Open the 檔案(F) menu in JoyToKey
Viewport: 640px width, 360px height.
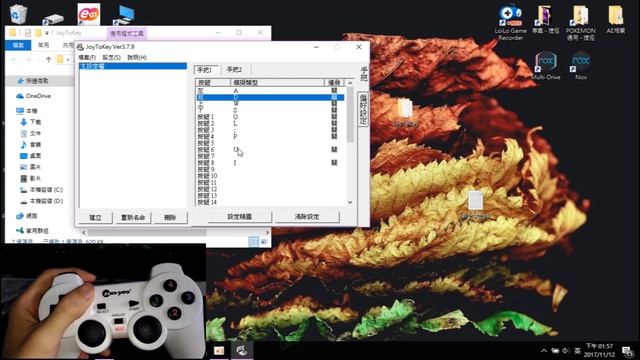click(x=87, y=58)
